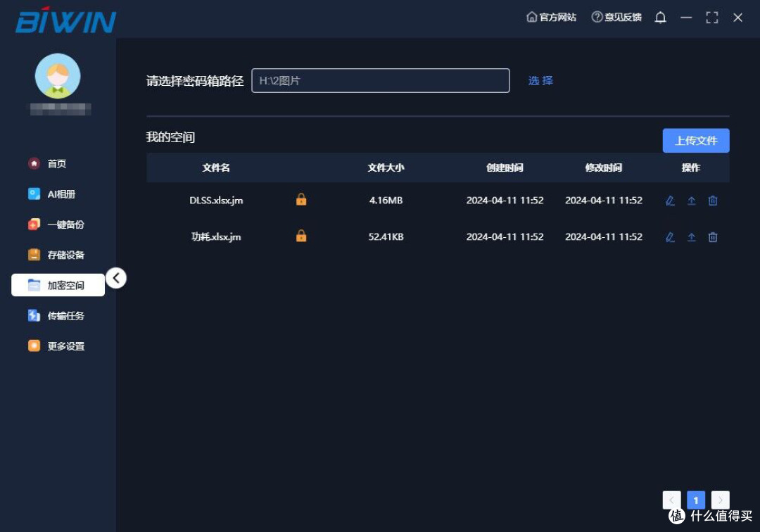This screenshot has height=532, width=760.
Task: Collapse the sidebar with the arrow button
Action: 116,278
